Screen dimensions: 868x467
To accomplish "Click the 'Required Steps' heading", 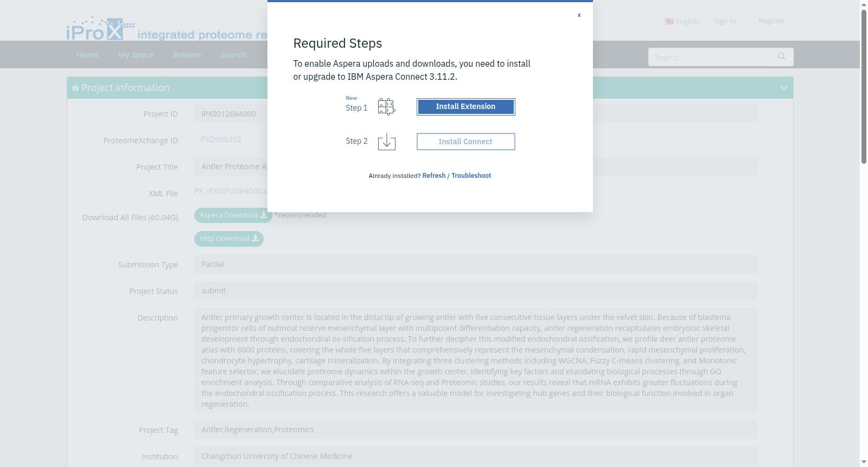I will pyautogui.click(x=337, y=43).
